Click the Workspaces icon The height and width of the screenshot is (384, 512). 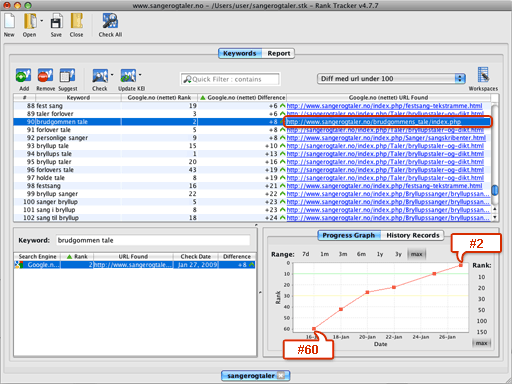click(483, 75)
